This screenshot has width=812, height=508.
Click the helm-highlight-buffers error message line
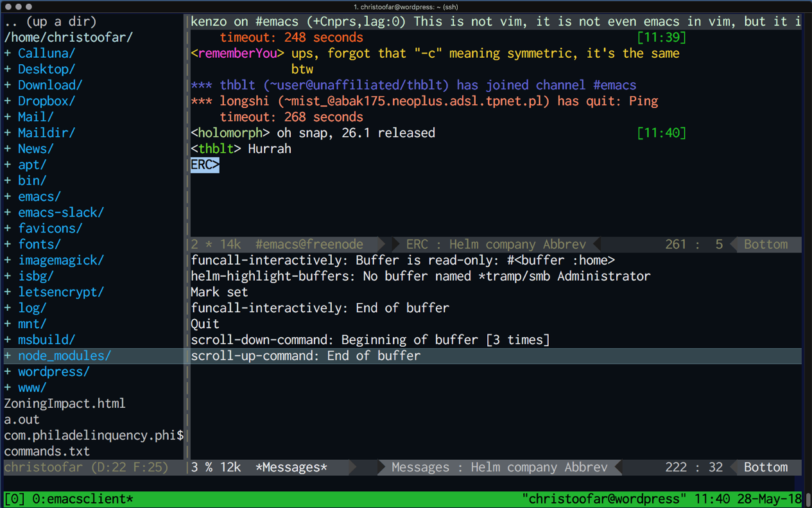(420, 276)
